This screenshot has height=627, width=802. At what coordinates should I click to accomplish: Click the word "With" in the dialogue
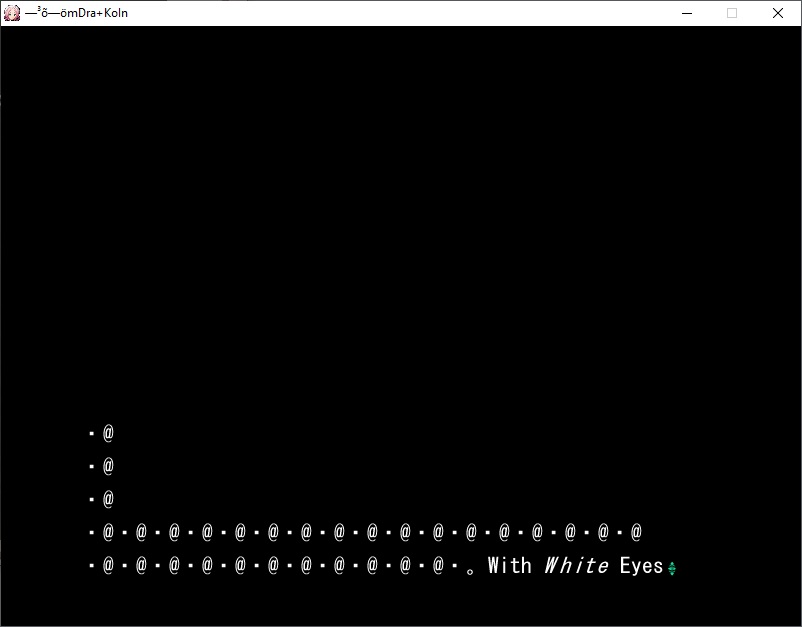coord(509,566)
